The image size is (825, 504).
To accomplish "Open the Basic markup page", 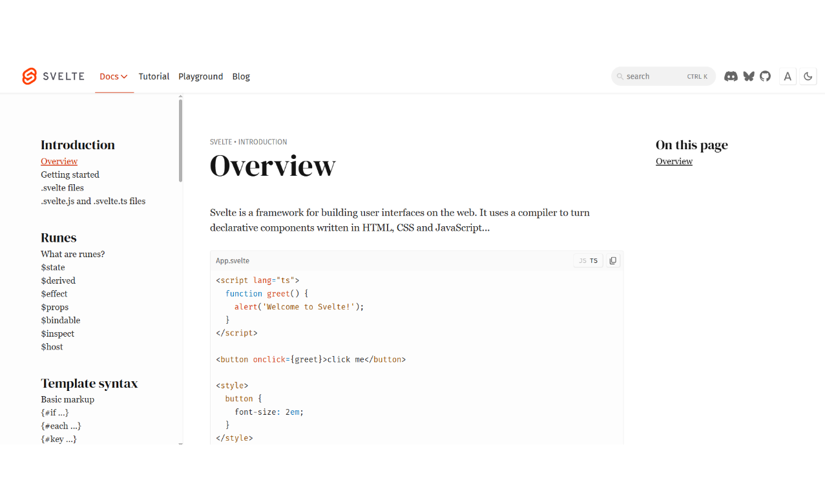I will pyautogui.click(x=67, y=399).
